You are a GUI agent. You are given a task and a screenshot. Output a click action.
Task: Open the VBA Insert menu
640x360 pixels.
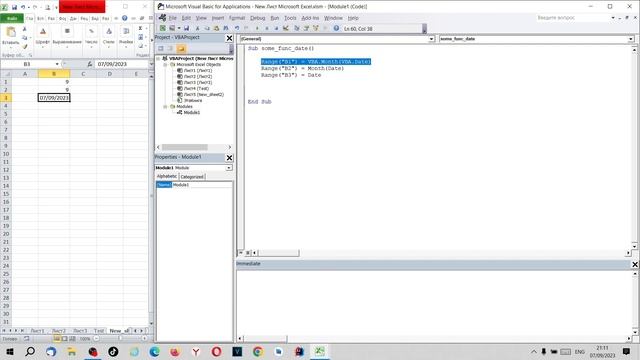(x=218, y=18)
